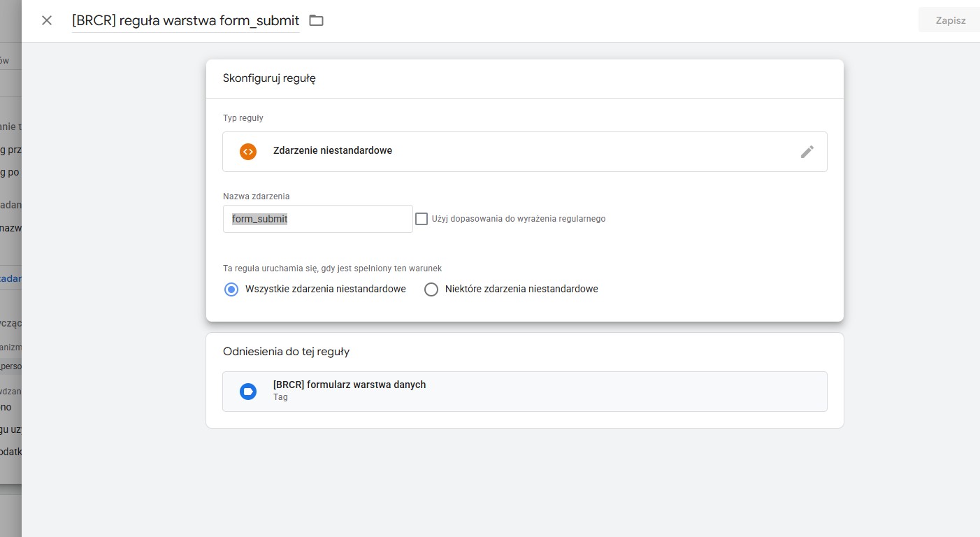Close the trigger editor with the X icon
Image resolution: width=980 pixels, height=537 pixels.
(x=47, y=20)
